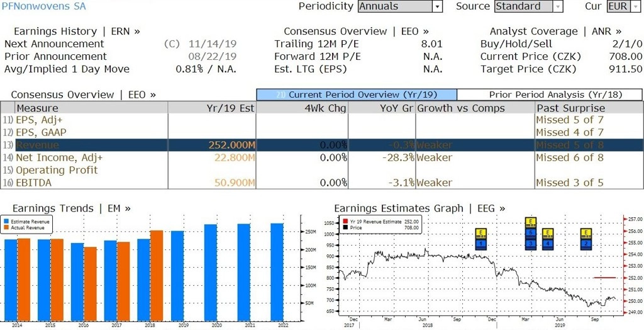Click the Current Price value 708.00

click(626, 57)
